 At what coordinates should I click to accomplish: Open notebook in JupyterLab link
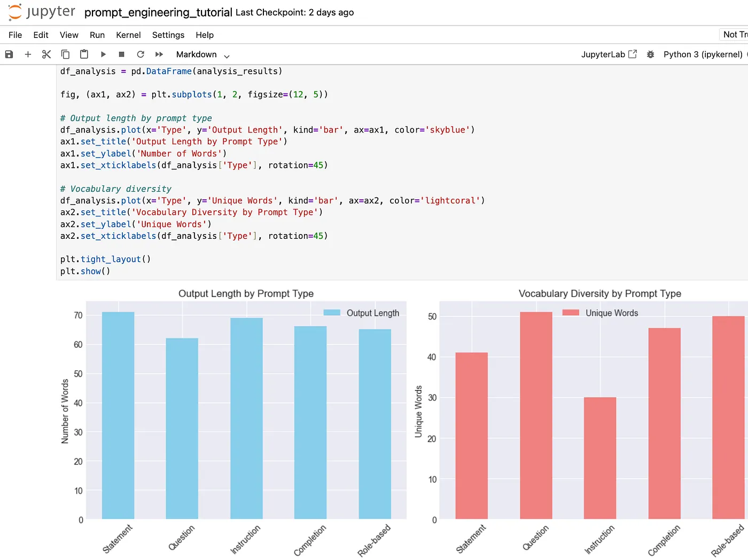pyautogui.click(x=609, y=55)
